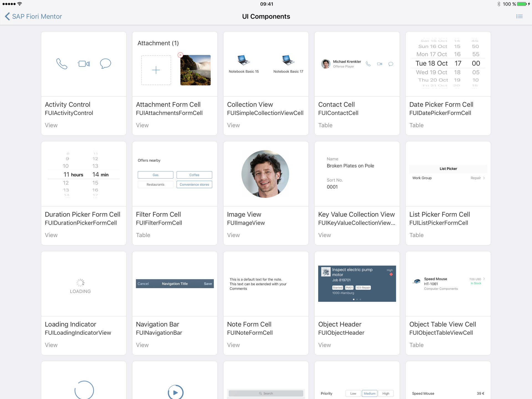Toggle the Convenience stores filter
The height and width of the screenshot is (399, 532).
pos(194,184)
